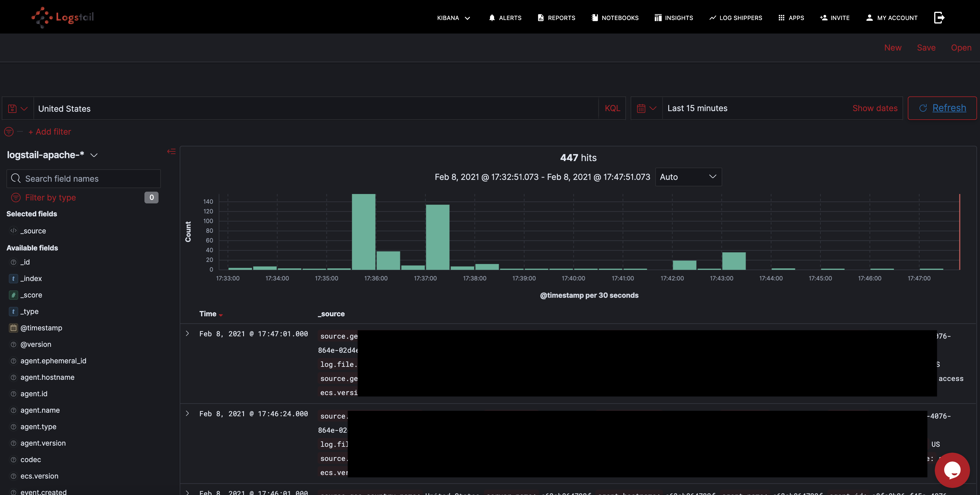Open the Kibana dropdown menu
The image size is (980, 495).
454,18
